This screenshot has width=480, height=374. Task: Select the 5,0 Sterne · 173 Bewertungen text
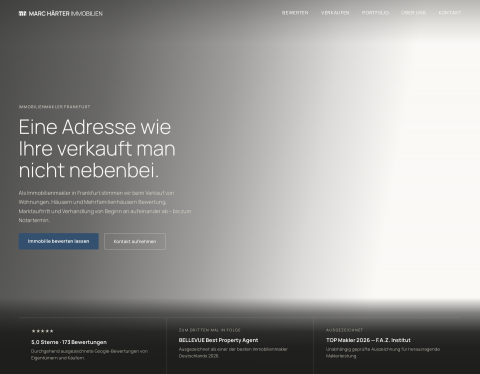(69, 342)
